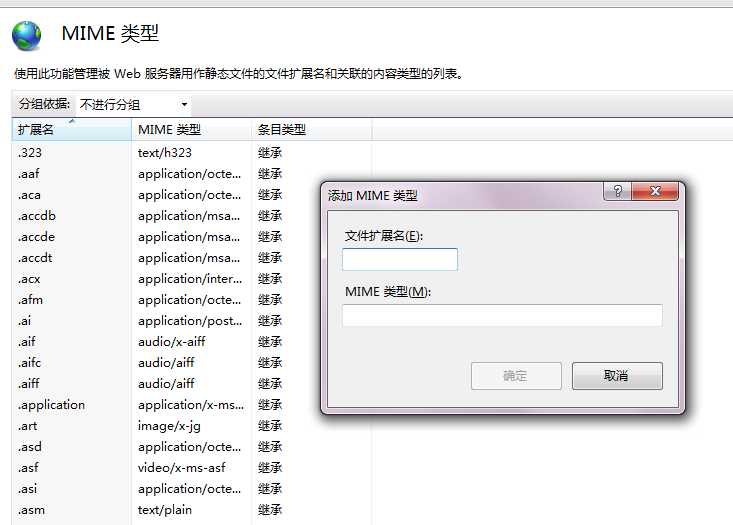Click 继承 in the .323 row

click(x=270, y=153)
